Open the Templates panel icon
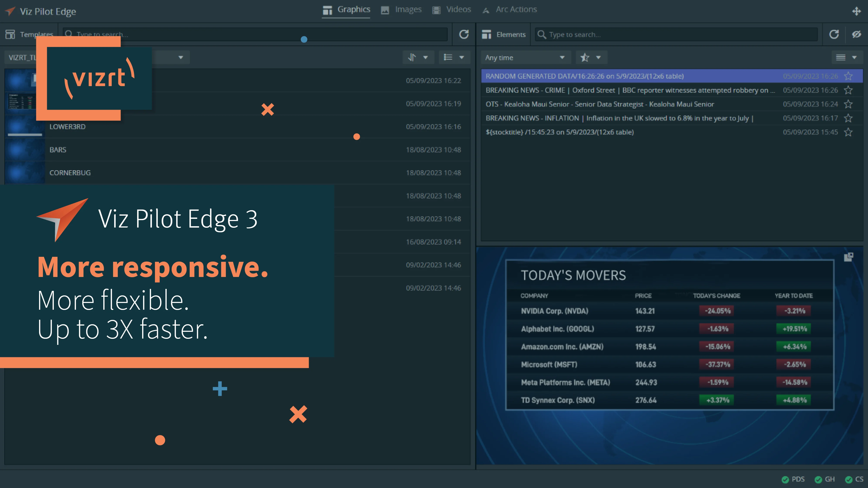Viewport: 868px width, 488px height. 10,34
